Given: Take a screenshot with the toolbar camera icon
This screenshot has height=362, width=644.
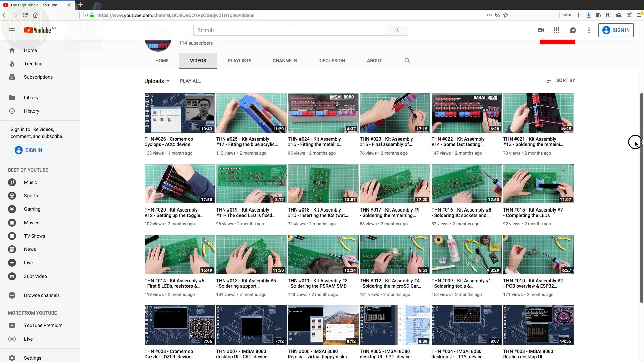Looking at the screenshot, I should pyautogui.click(x=620, y=15).
